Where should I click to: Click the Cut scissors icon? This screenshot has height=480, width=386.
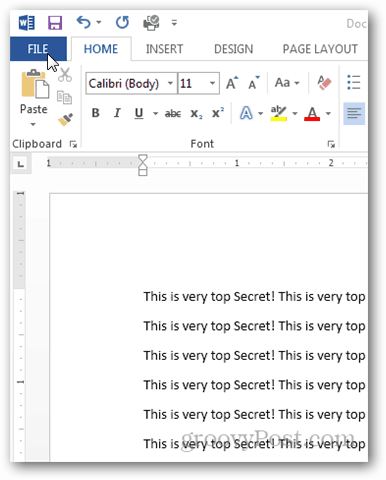pos(65,75)
